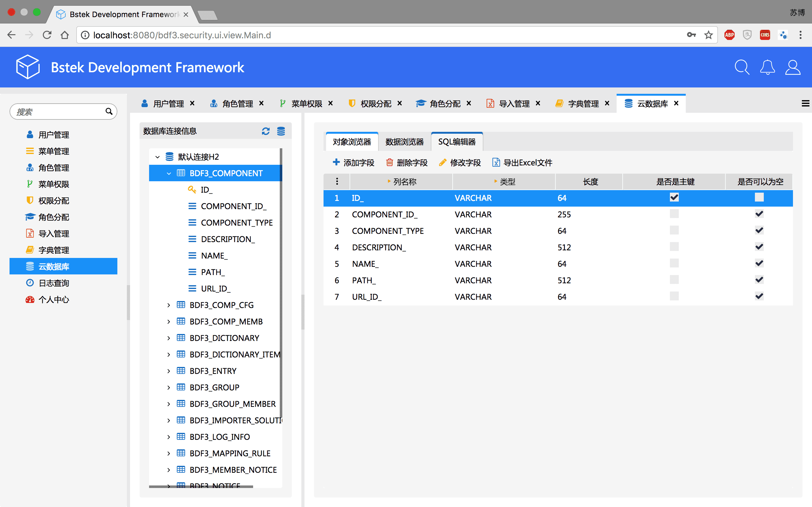Click 导出Excel文件 button

click(x=522, y=163)
